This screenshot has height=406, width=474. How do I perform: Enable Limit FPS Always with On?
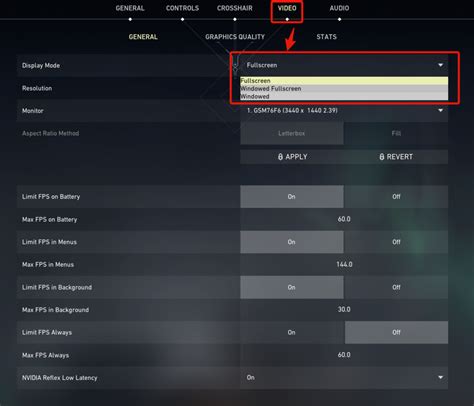(292, 332)
